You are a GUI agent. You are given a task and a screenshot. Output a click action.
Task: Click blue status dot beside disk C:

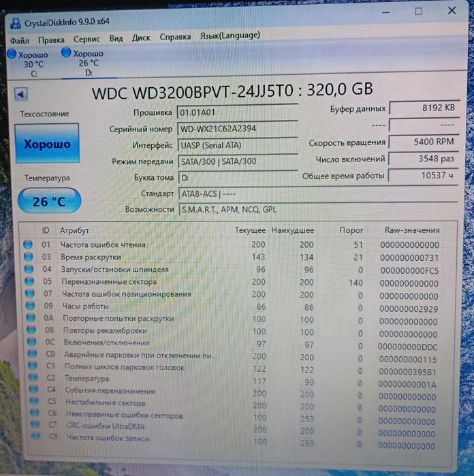point(12,54)
